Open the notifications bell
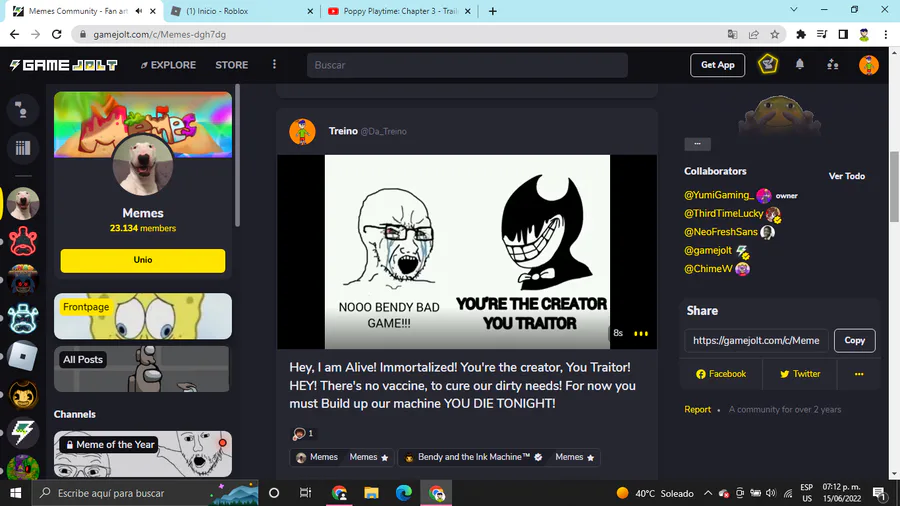 tap(800, 65)
